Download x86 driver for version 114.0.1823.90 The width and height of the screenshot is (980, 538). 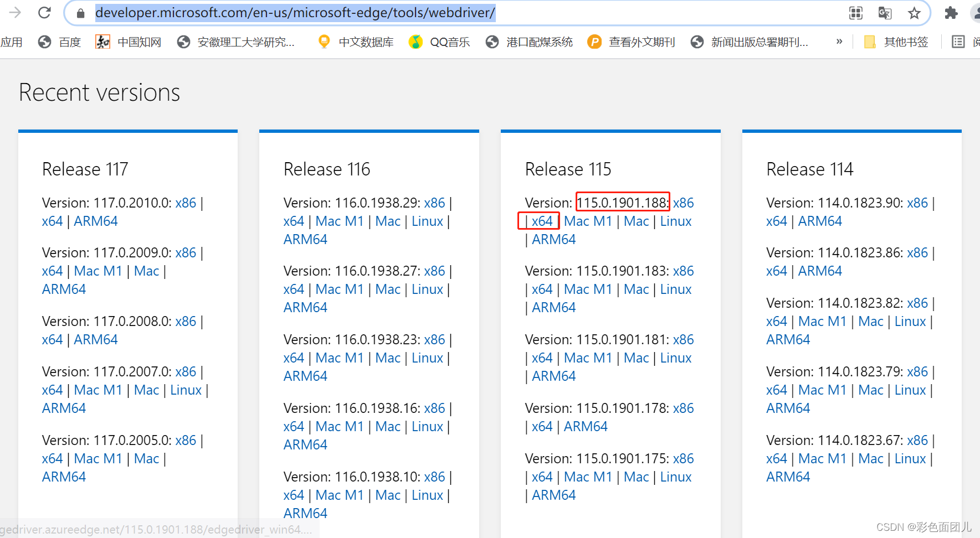tap(917, 203)
